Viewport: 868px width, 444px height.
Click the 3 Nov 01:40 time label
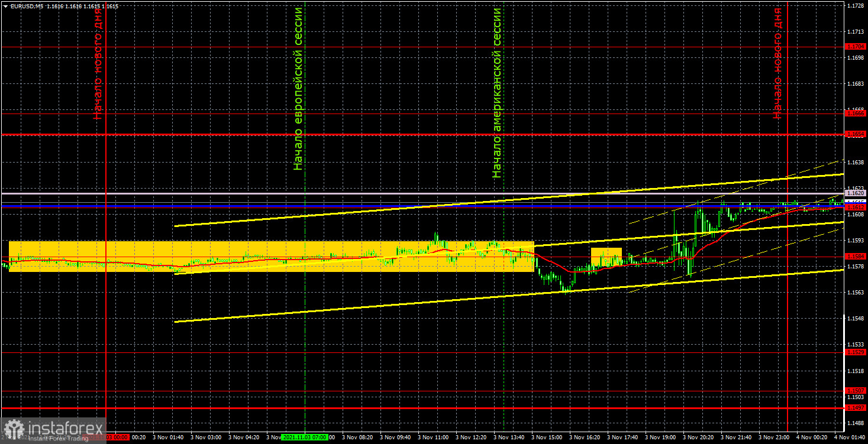pyautogui.click(x=169, y=438)
